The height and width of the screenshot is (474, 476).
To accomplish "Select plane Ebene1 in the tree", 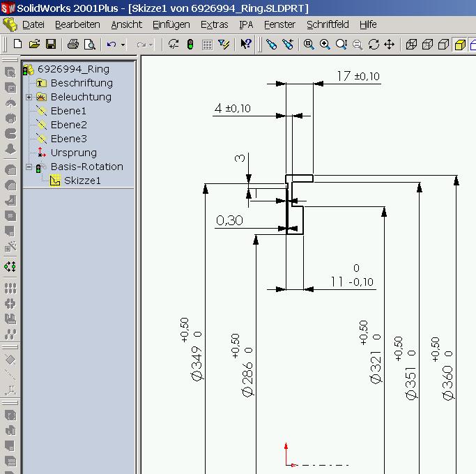I will tap(68, 111).
